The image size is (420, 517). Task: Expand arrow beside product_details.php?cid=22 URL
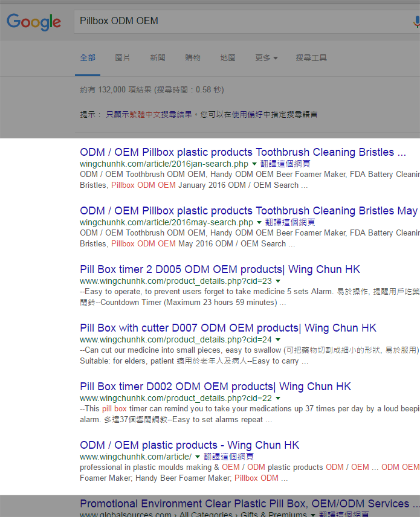pos(278,398)
